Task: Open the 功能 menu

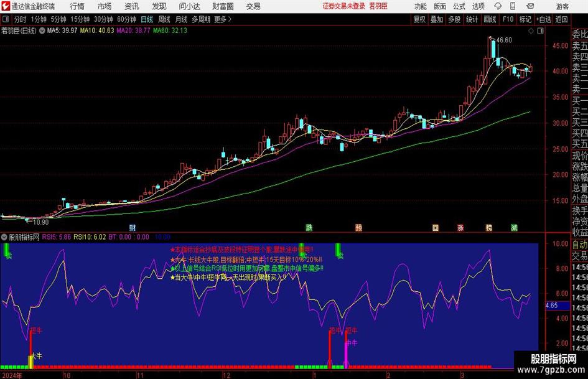Action: point(421,6)
